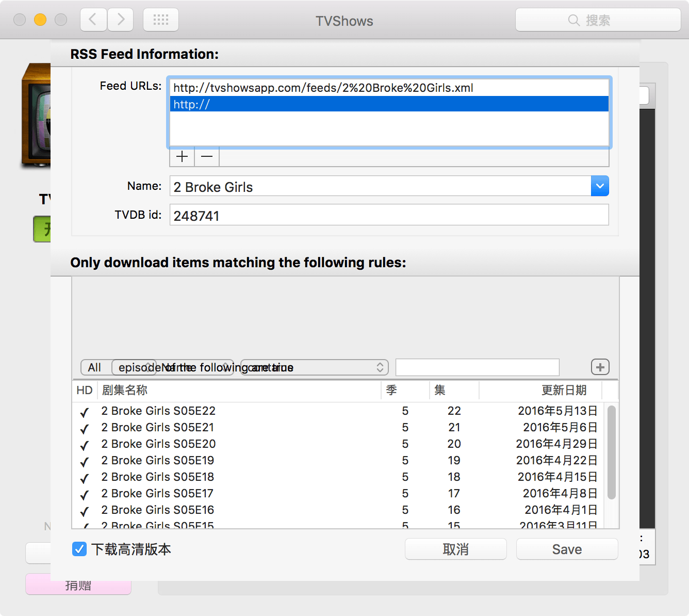Add a feed URL with the plus button
Viewport: 689px width, 616px height.
(182, 156)
